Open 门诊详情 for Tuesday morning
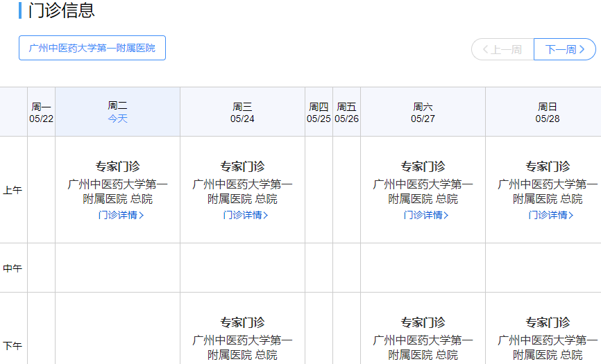The height and width of the screenshot is (364, 601). coord(121,215)
